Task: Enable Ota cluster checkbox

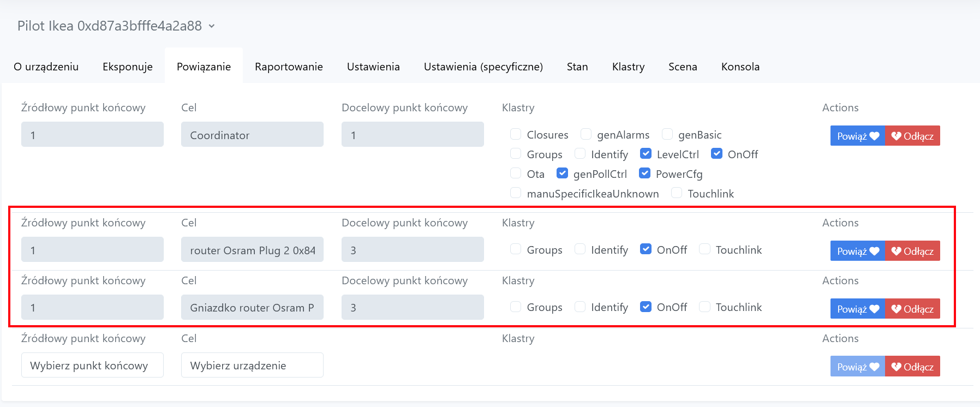Action: point(516,173)
